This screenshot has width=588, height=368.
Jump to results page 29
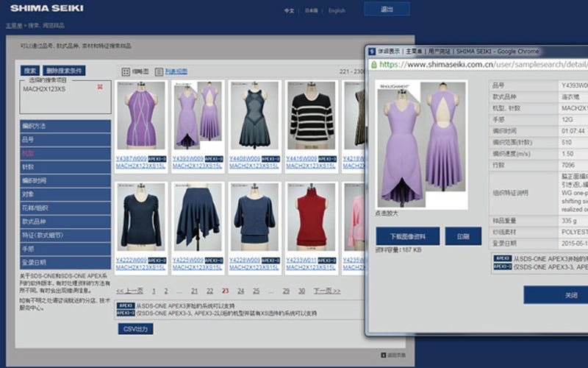point(286,291)
